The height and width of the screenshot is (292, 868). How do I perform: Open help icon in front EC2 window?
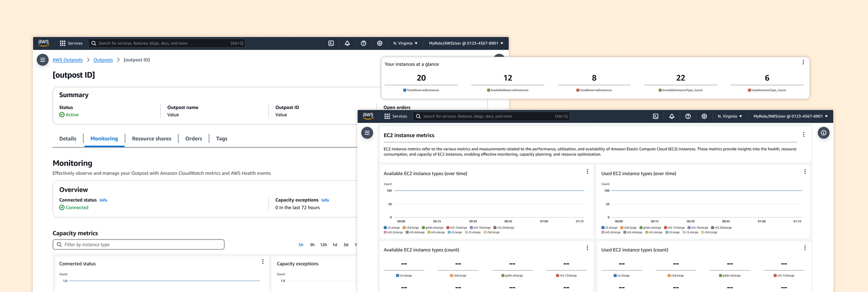(688, 116)
